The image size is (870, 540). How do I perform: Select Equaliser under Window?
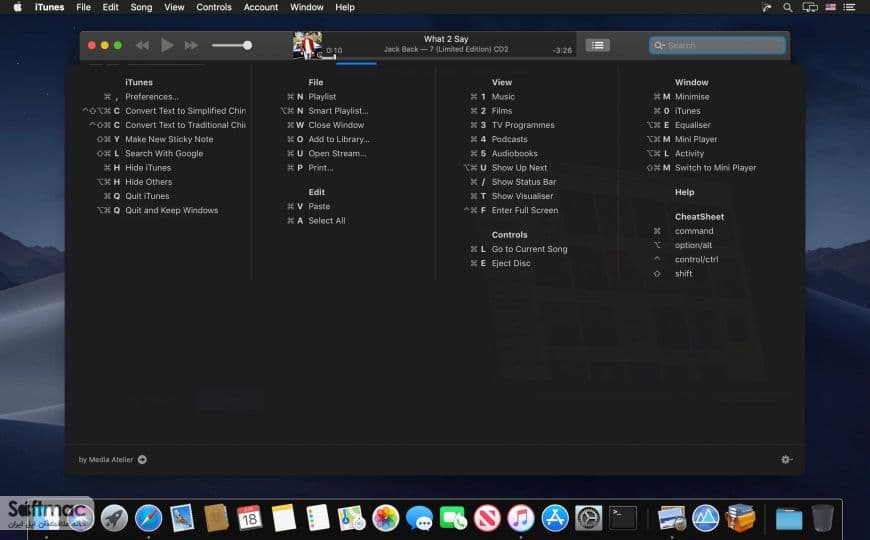pos(692,125)
